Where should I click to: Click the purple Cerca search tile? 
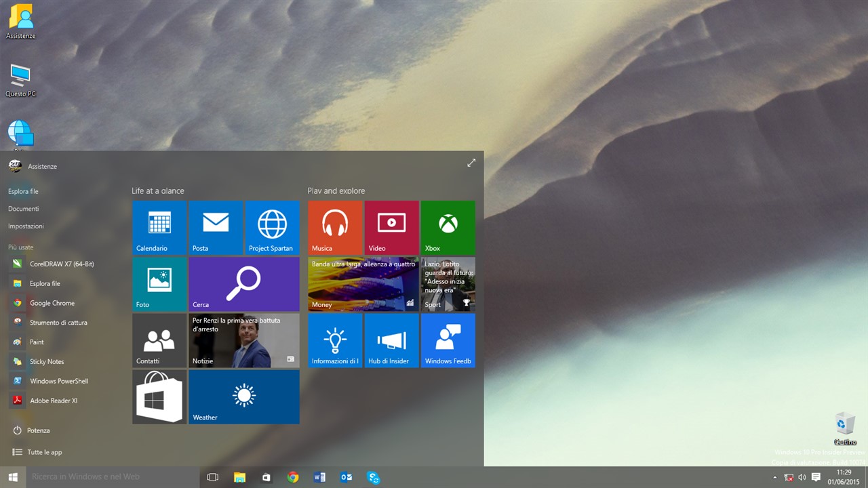tap(244, 284)
